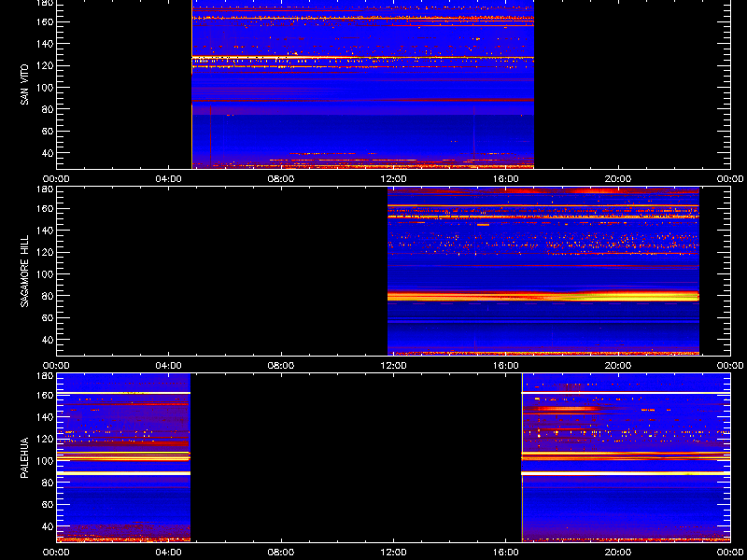The height and width of the screenshot is (560, 747).
Task: Select the 16:00 time label below San Vito panel
Action: click(x=506, y=179)
